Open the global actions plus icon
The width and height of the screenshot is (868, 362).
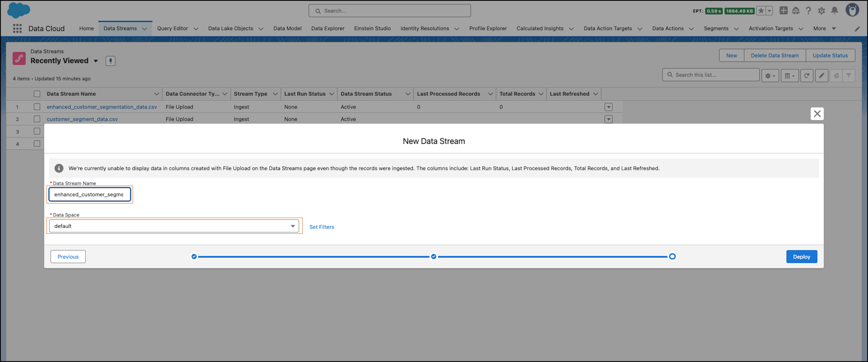click(783, 11)
